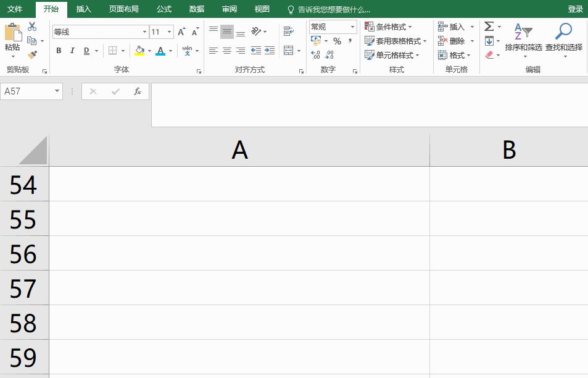Switch to the 公式 ribbon tab
The width and height of the screenshot is (588, 378).
pos(164,9)
